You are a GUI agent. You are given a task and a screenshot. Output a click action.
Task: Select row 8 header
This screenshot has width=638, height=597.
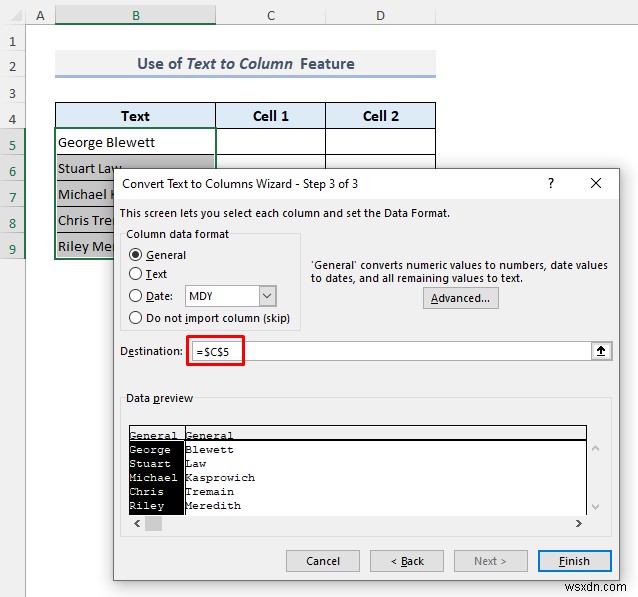[x=13, y=223]
